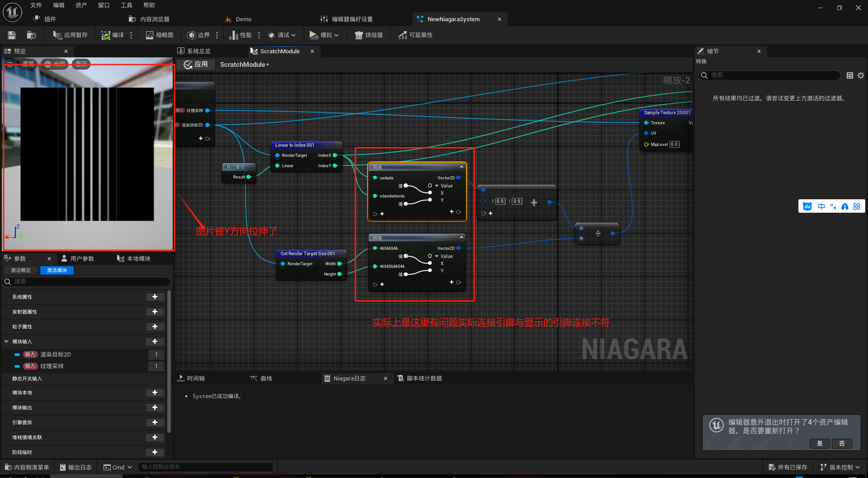Click the 可延展性 (Scalability) icon
The width and height of the screenshot is (868, 478).
(415, 35)
